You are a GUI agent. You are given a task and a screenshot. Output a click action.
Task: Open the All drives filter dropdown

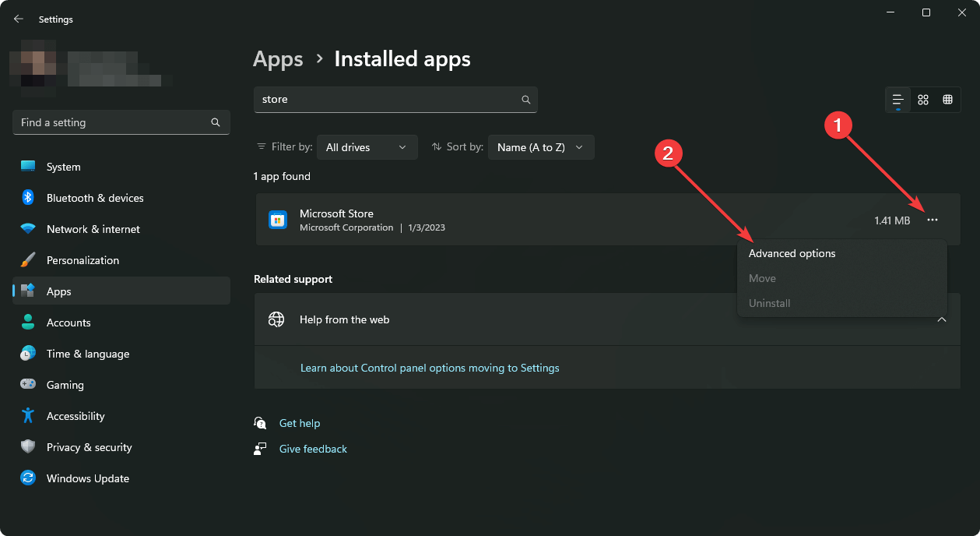click(367, 146)
